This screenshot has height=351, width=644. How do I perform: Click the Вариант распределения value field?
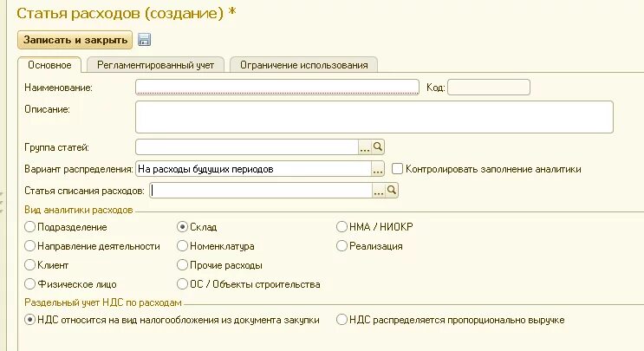[253, 169]
